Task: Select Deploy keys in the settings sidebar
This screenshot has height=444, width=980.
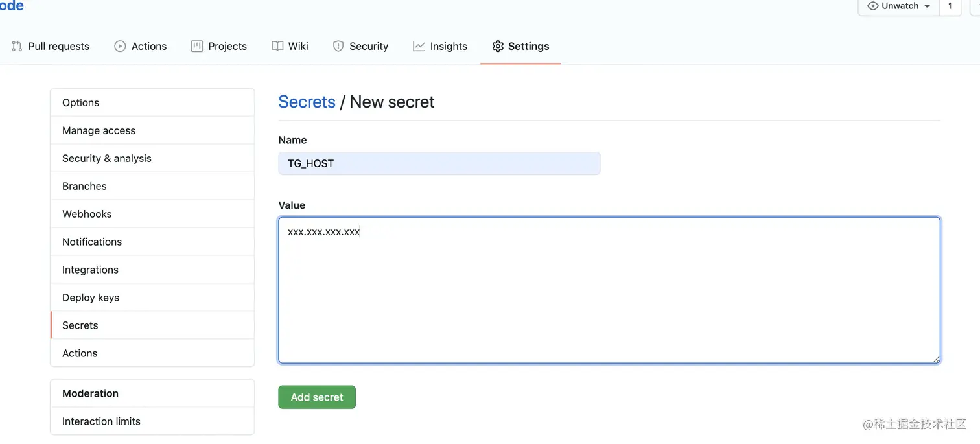Action: 152,298
